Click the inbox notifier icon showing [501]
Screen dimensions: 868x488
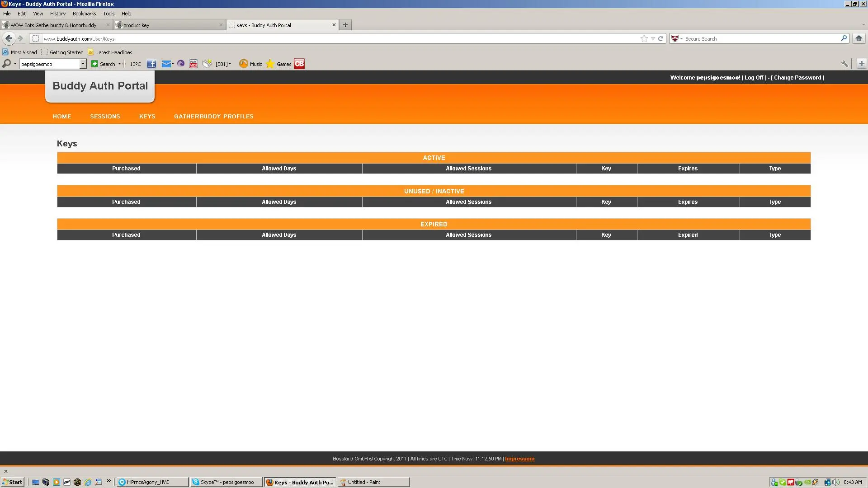click(207, 64)
